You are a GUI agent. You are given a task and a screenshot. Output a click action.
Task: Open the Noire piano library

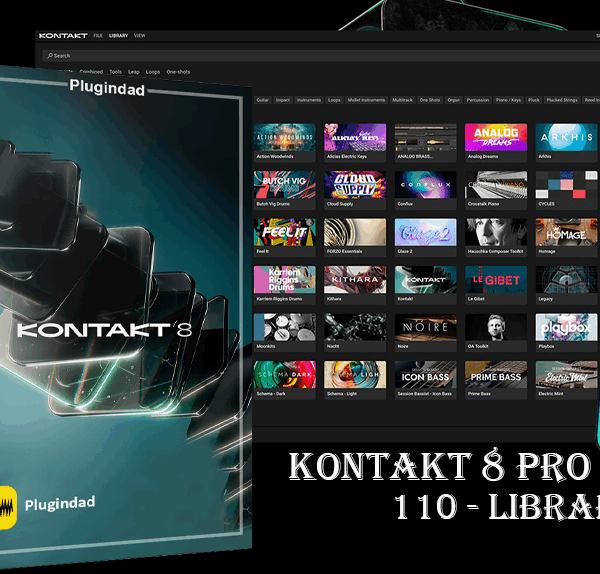point(426,332)
